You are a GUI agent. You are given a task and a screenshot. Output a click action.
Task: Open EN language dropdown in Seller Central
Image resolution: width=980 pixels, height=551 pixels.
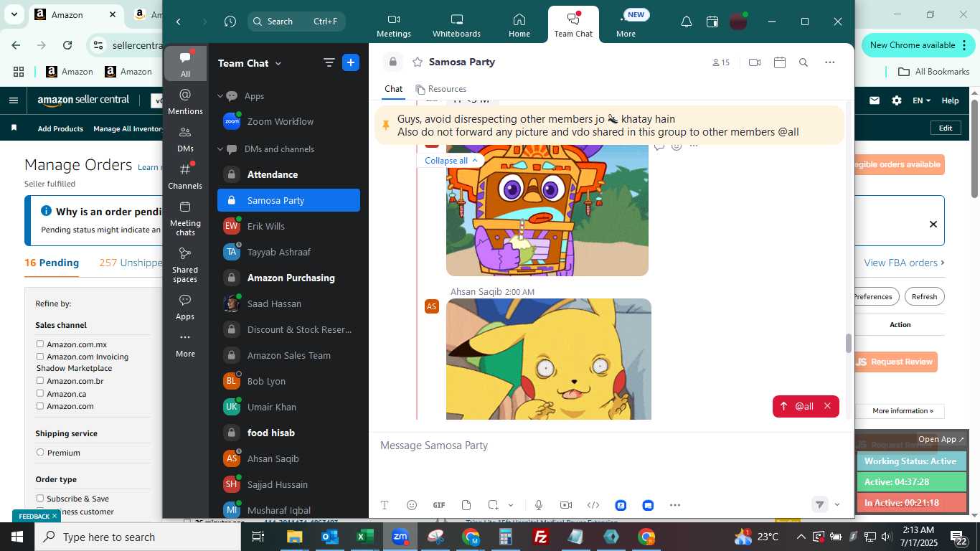pyautogui.click(x=921, y=101)
